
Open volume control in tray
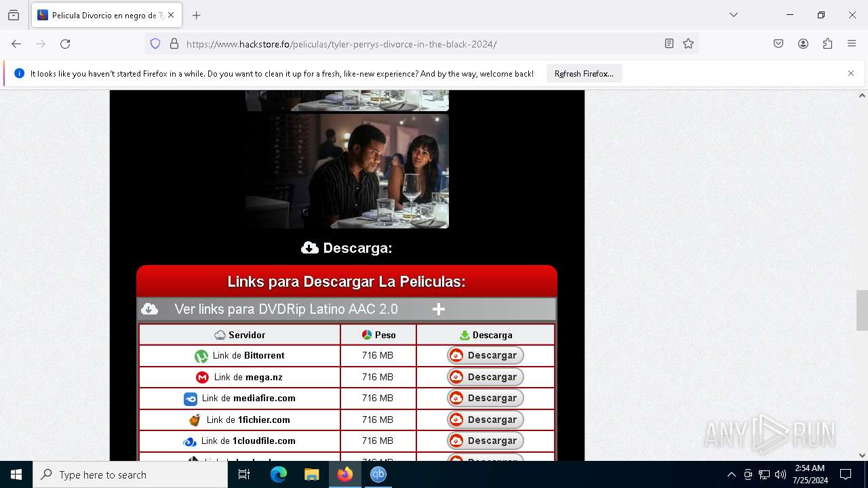(781, 474)
